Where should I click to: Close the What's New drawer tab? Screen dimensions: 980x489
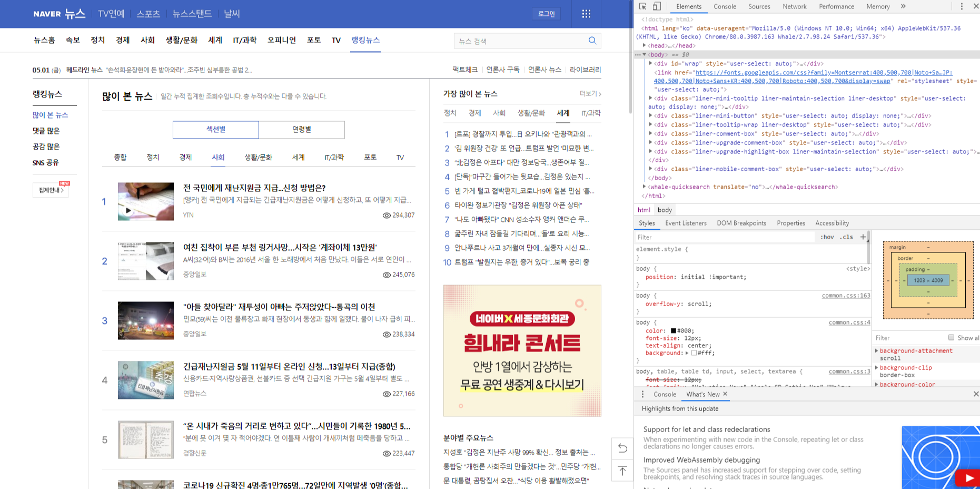725,394
